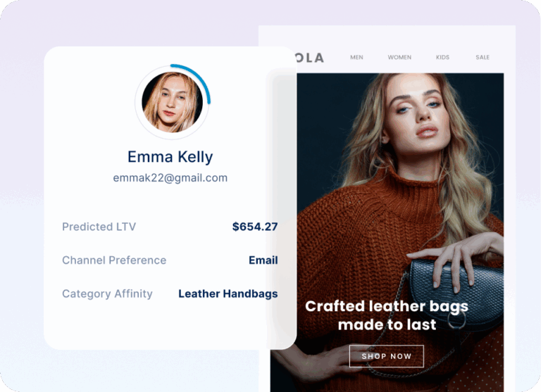Open the SALE menu item

(483, 57)
